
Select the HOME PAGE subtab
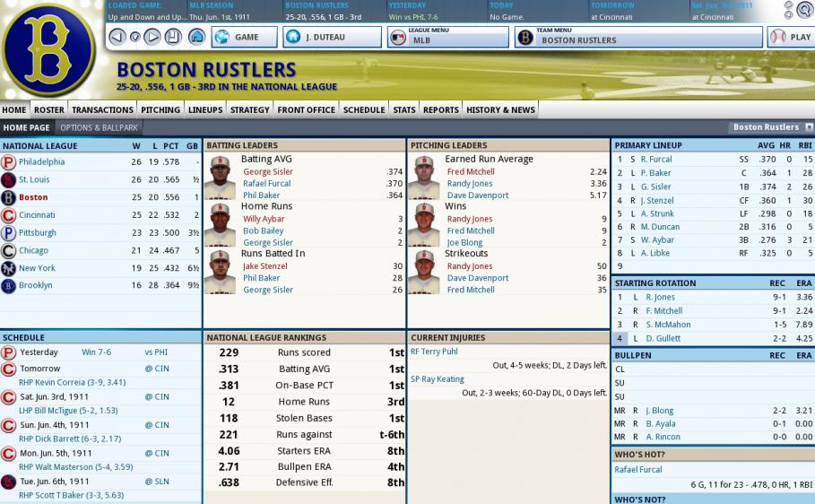tap(27, 127)
